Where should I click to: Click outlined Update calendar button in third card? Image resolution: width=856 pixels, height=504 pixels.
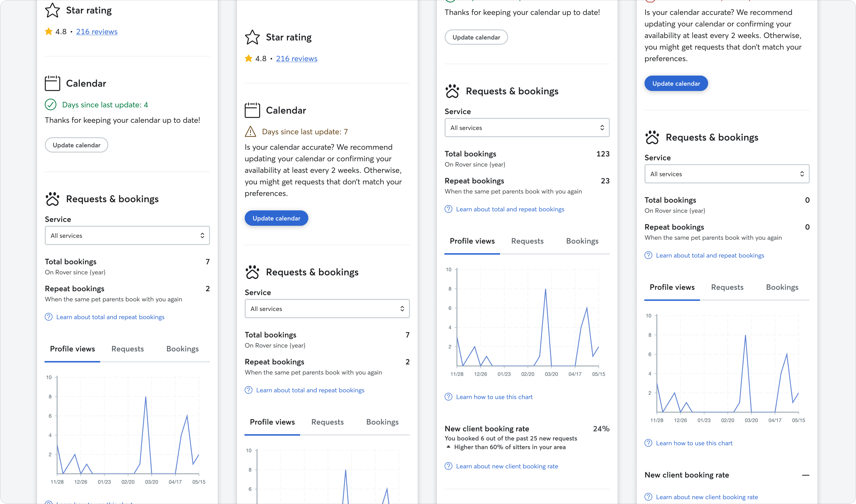click(476, 37)
